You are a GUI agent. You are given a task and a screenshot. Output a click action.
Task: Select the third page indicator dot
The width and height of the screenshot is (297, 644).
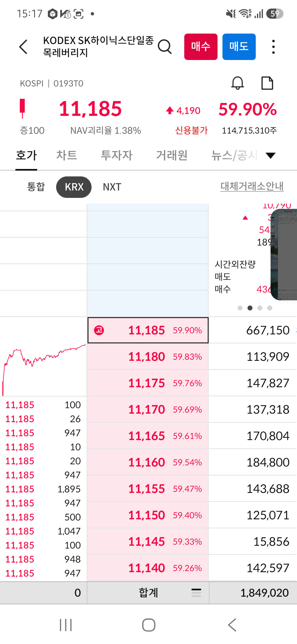click(260, 308)
